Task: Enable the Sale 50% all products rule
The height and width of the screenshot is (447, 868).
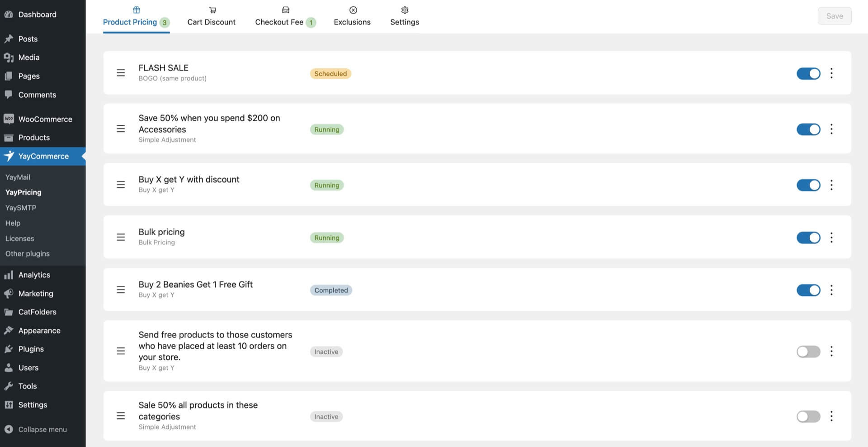Action: [808, 416]
